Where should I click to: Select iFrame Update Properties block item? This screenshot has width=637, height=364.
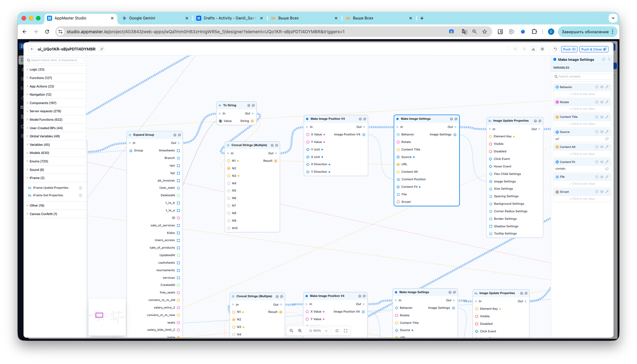(50, 188)
